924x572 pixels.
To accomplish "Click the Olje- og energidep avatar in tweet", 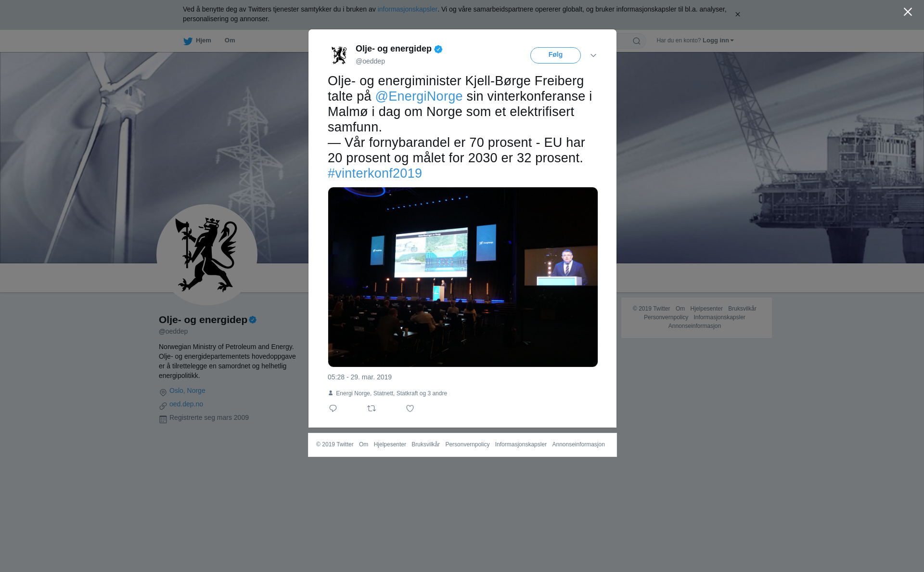I will coord(339,55).
